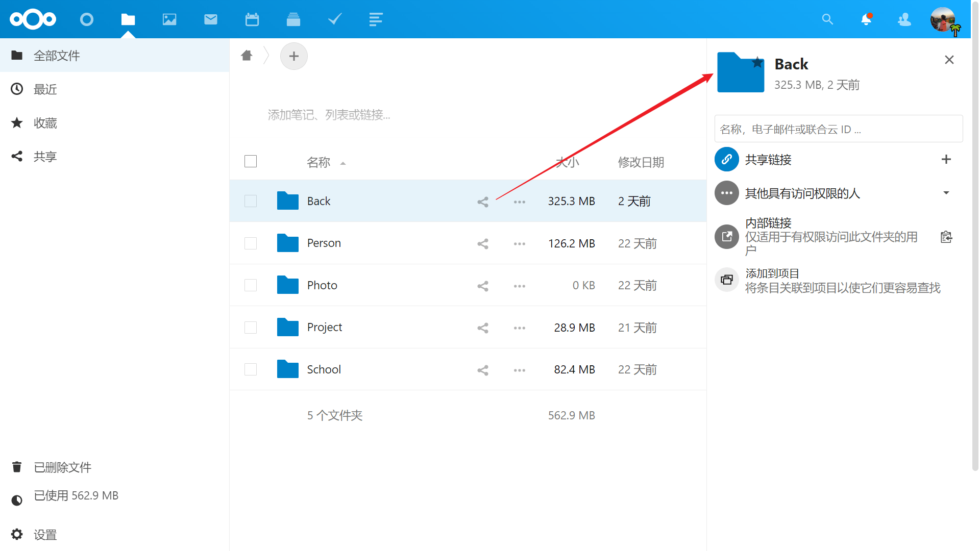Open the Mail app icon

[211, 19]
